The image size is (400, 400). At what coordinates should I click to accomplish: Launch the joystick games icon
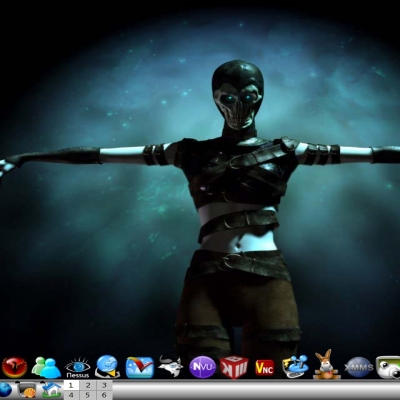[295, 367]
